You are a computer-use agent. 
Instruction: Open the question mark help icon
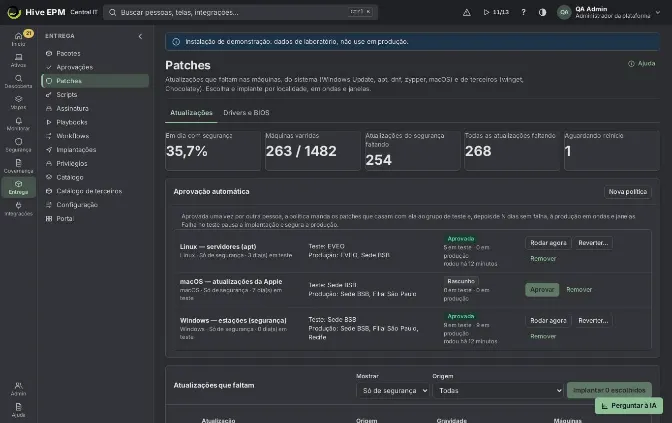(523, 12)
